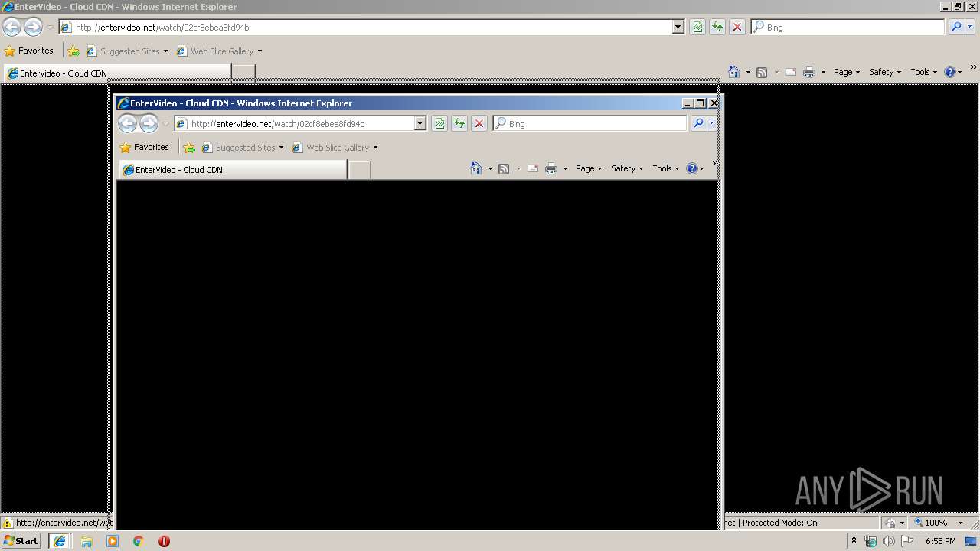Click Print icon in inner IE command bar
The image size is (980, 551).
551,168
